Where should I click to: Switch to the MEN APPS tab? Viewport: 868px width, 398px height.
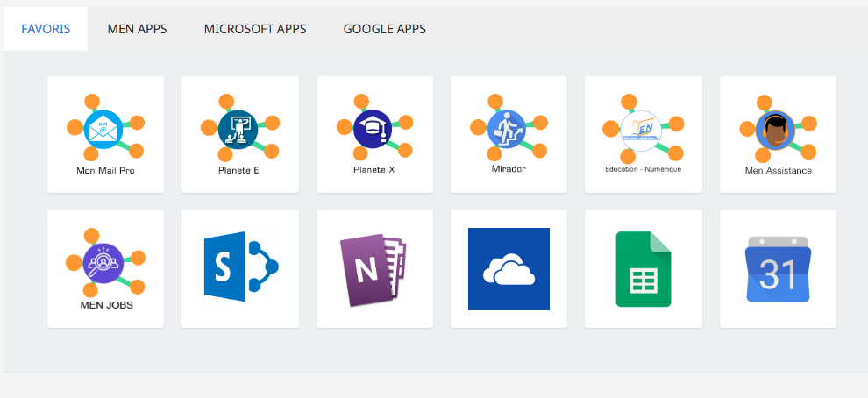[137, 29]
